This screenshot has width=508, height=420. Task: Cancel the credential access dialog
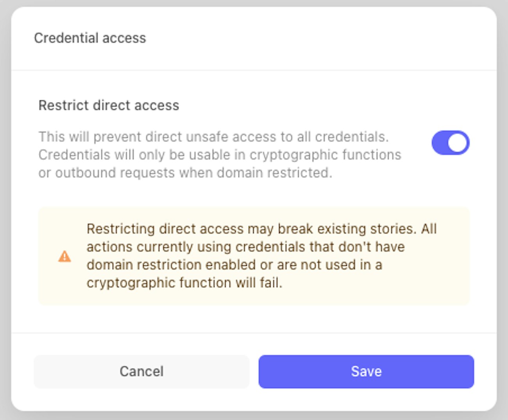tap(141, 371)
